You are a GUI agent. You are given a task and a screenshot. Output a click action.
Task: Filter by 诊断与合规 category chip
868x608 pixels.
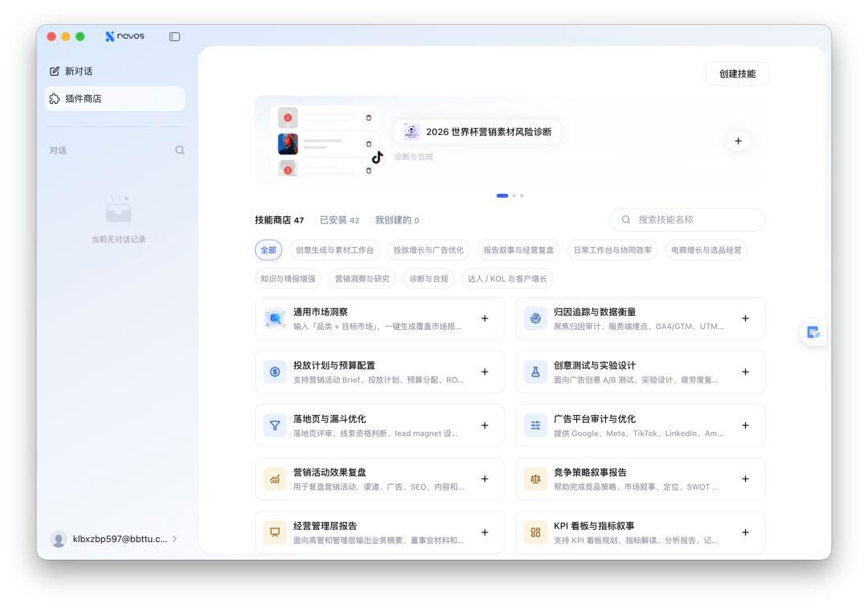pos(428,278)
